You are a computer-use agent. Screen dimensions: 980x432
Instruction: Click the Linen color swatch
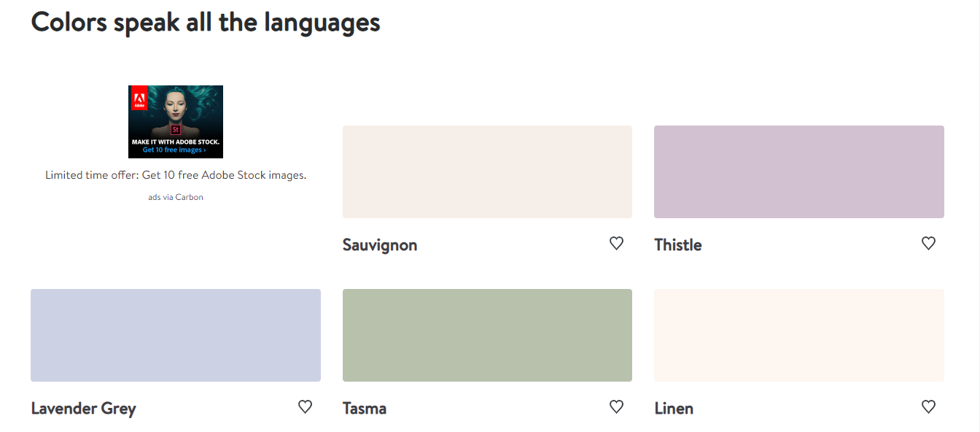798,335
